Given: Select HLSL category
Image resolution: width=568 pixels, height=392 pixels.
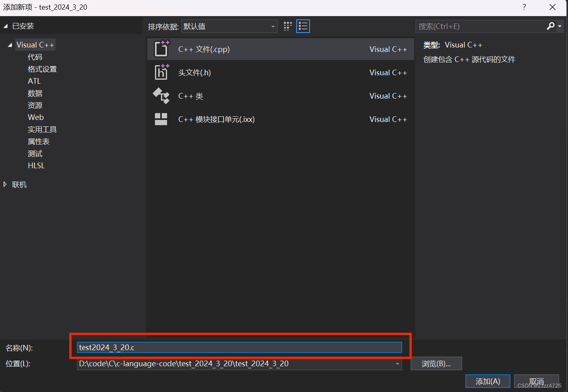Looking at the screenshot, I should click(36, 166).
